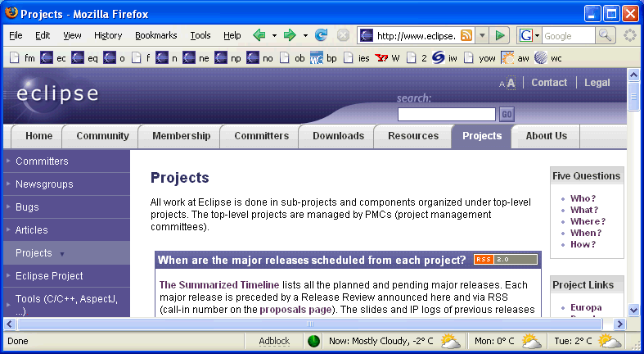Image resolution: width=644 pixels, height=354 pixels.
Task: Click the horizontal scrollbar right arrow
Action: (x=620, y=324)
